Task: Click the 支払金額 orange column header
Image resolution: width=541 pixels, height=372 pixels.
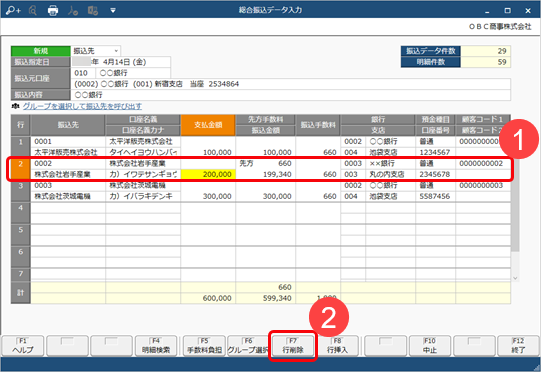Action: (208, 125)
